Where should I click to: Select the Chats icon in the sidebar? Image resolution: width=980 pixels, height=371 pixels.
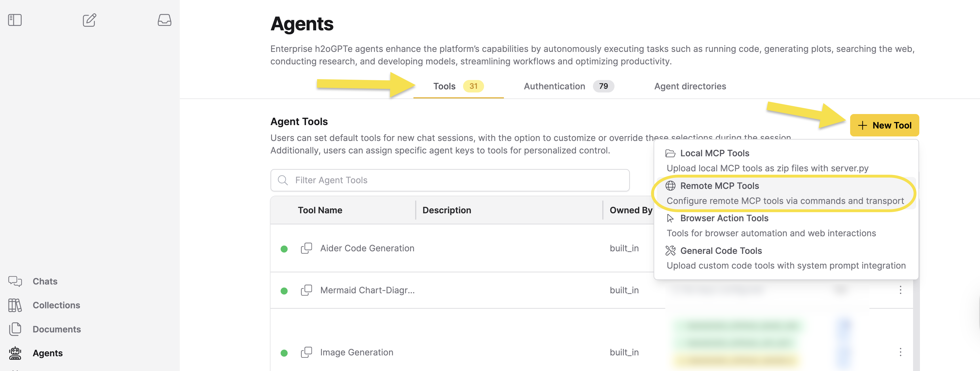(15, 281)
